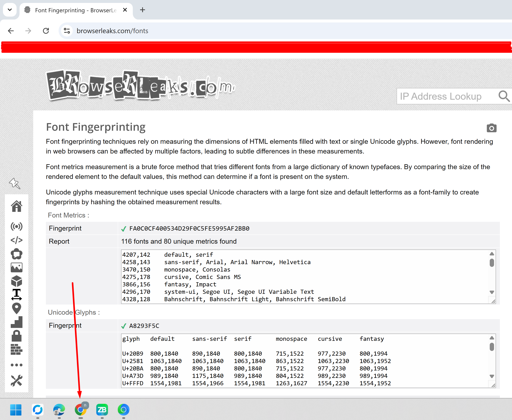This screenshot has height=420, width=512.
Task: Click the 3D cube WebGL sidebar icon
Action: pyautogui.click(x=16, y=281)
